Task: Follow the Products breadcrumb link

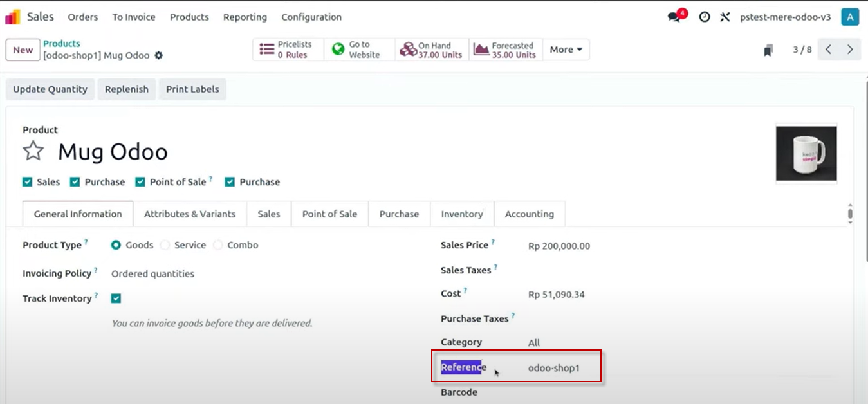Action: coord(62,44)
